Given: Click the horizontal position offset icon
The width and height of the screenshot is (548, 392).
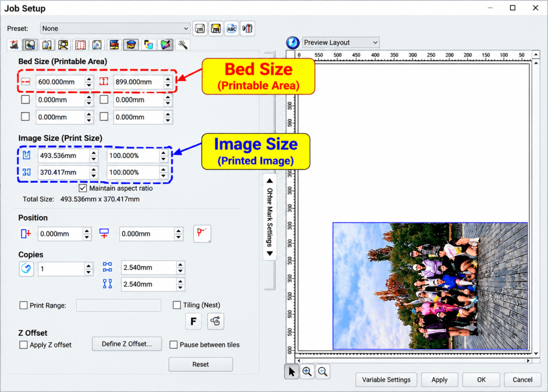Looking at the screenshot, I should [x=26, y=233].
